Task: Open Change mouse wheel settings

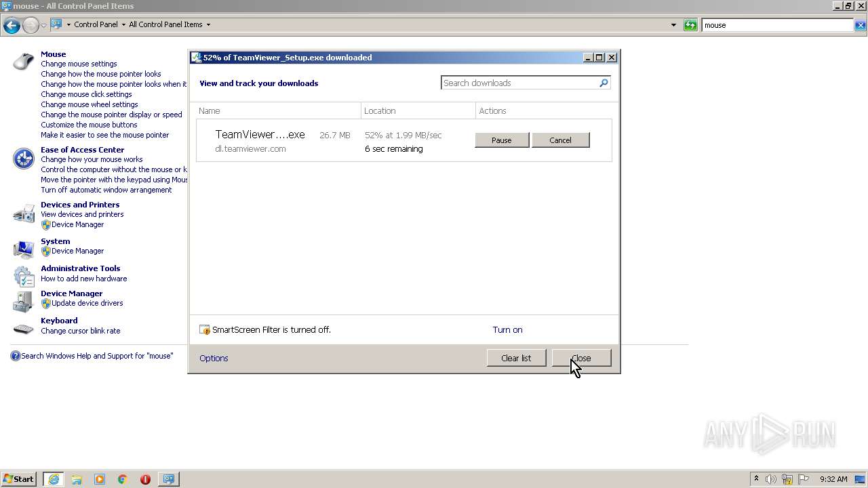Action: click(89, 104)
